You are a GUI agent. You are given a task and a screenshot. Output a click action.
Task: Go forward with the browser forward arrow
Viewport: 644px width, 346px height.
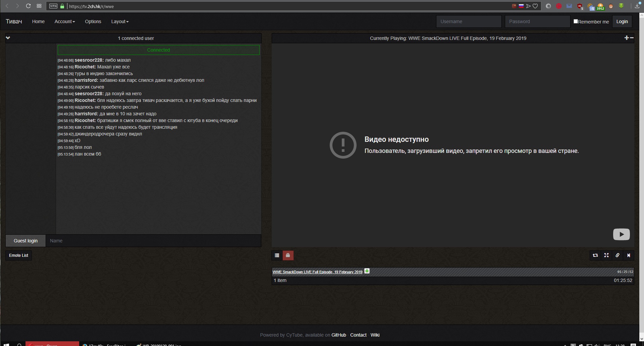click(17, 6)
